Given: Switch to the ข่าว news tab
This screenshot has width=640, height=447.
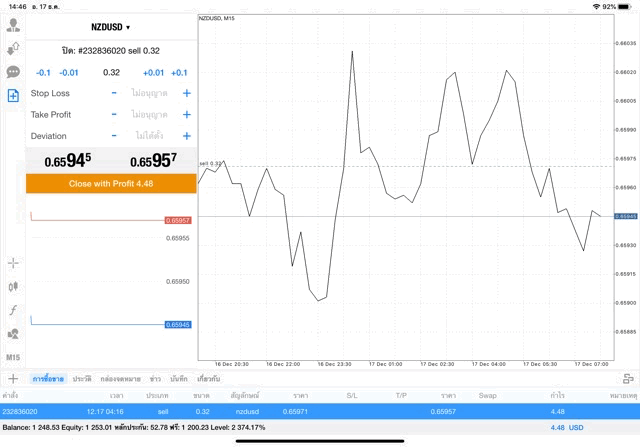Looking at the screenshot, I should (x=155, y=379).
